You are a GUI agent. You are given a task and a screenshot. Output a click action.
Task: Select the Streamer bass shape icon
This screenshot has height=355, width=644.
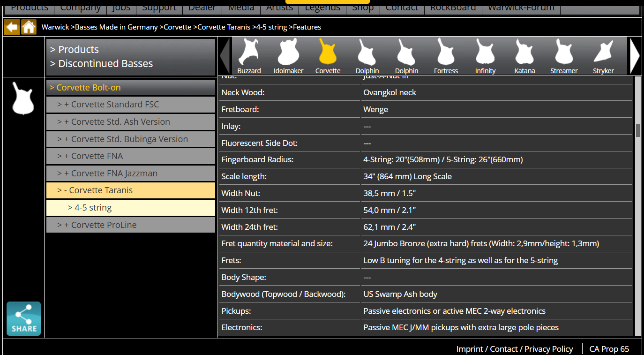point(564,56)
